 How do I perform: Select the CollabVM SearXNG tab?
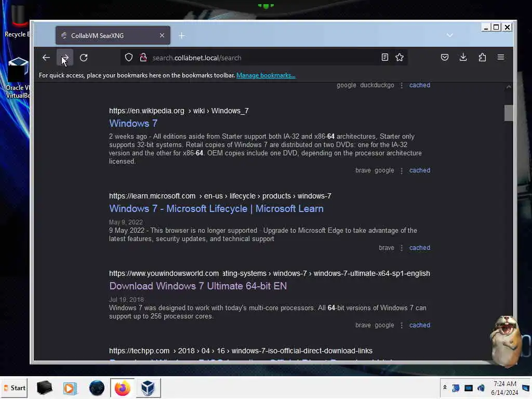click(x=113, y=35)
